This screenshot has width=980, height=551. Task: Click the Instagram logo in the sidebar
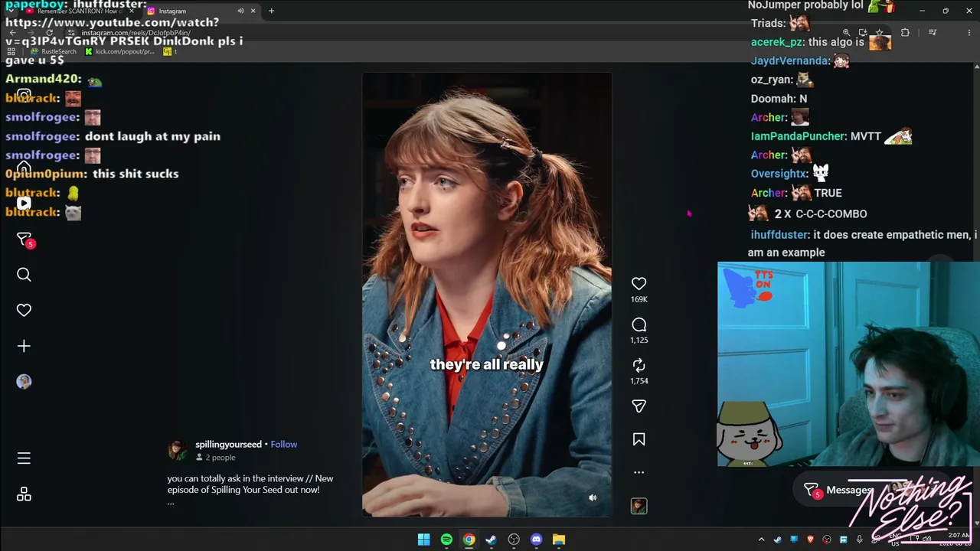click(24, 96)
